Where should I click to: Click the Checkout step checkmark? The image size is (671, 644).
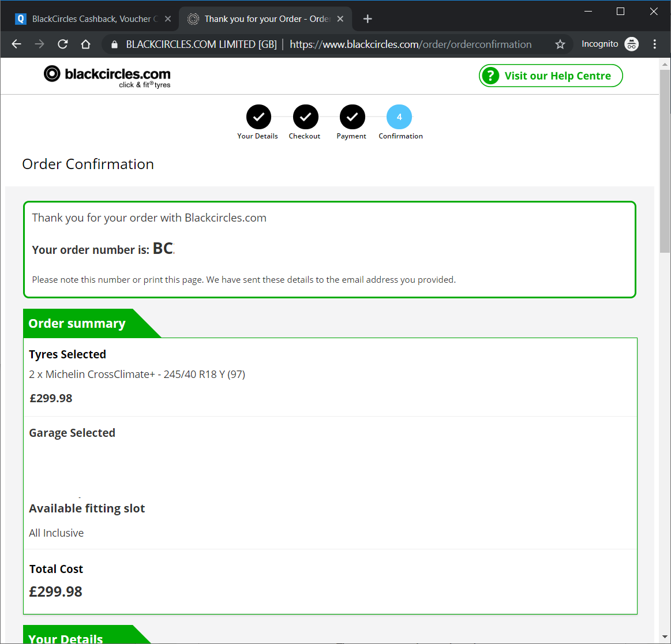[x=306, y=117]
